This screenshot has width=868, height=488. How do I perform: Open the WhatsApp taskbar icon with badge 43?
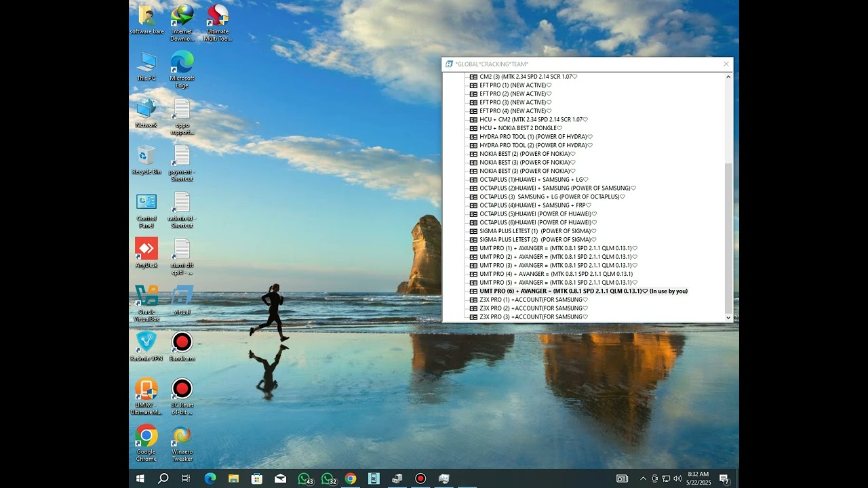click(305, 479)
